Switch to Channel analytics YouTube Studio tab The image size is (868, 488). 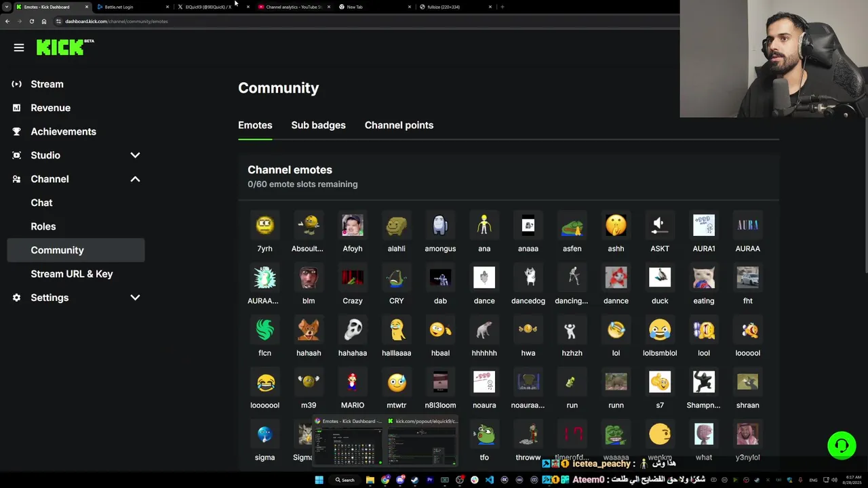point(294,7)
